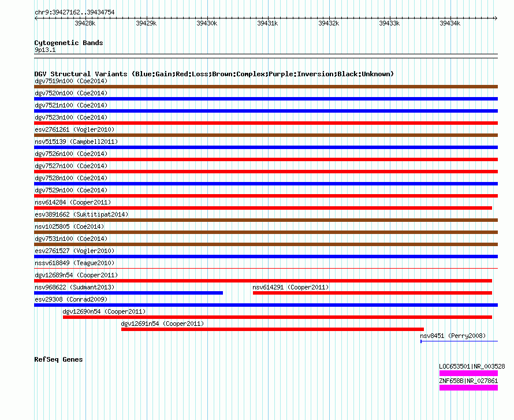Click the nsv8451 (Perry2008) label
The height and width of the screenshot is (420, 514).
(453, 336)
